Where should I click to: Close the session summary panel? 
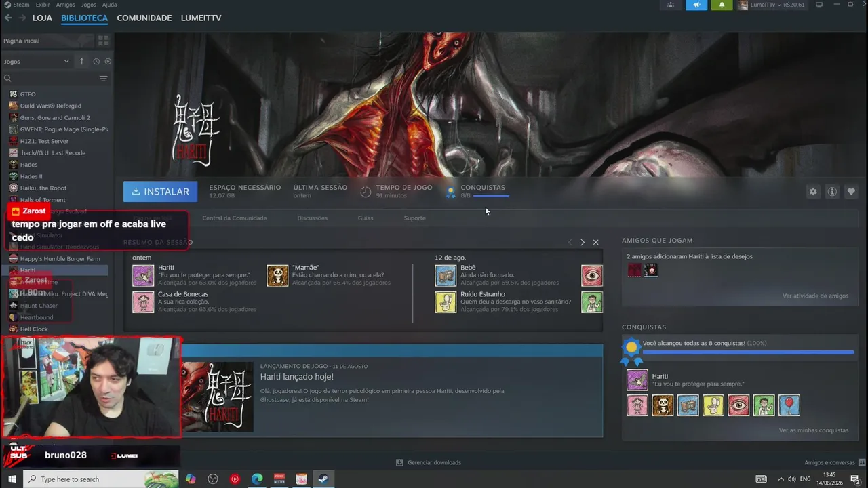tap(595, 242)
